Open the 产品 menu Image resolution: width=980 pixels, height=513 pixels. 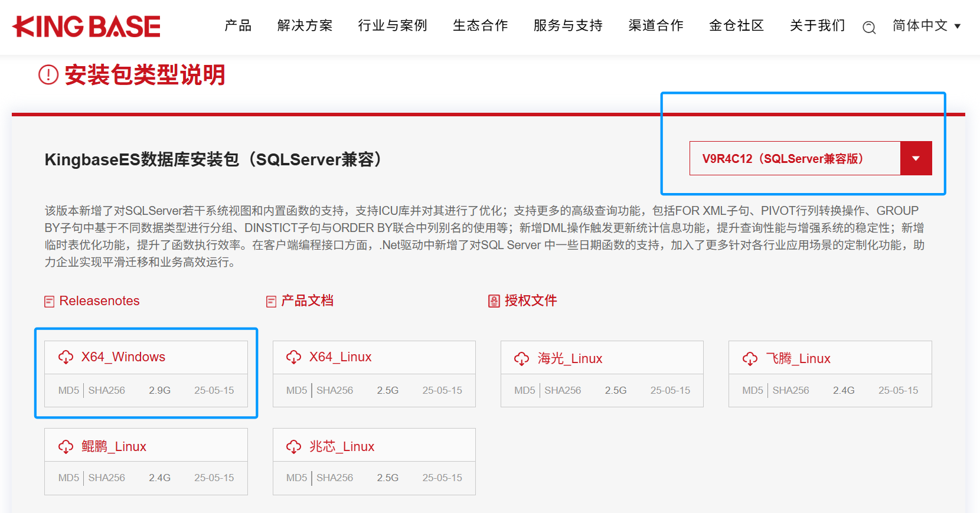[x=238, y=26]
